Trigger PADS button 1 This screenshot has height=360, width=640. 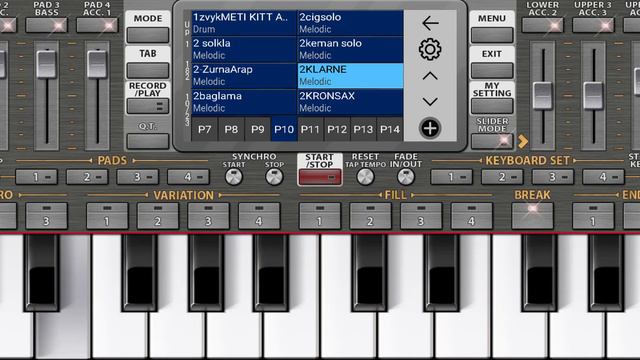pos(37,177)
